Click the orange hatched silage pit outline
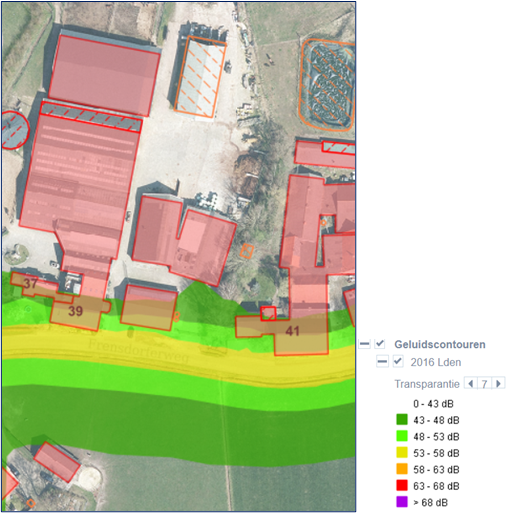Screen dimensions: 525x513 click(327, 85)
